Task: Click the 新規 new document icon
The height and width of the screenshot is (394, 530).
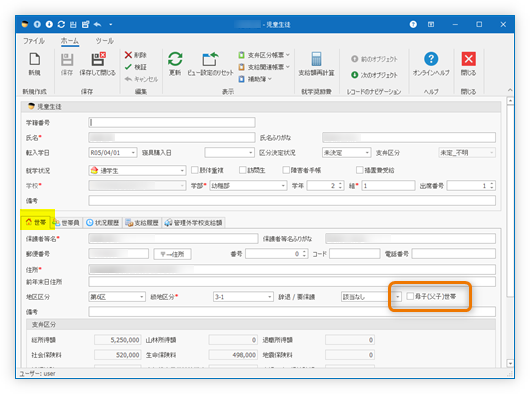Action: (34, 59)
